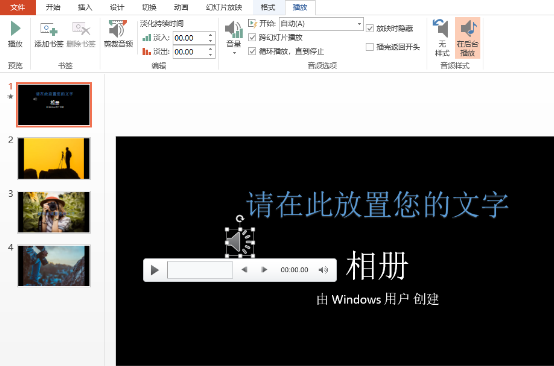The width and height of the screenshot is (554, 366).
Task: Select the audio speaker icon on the slide
Action: 240,242
